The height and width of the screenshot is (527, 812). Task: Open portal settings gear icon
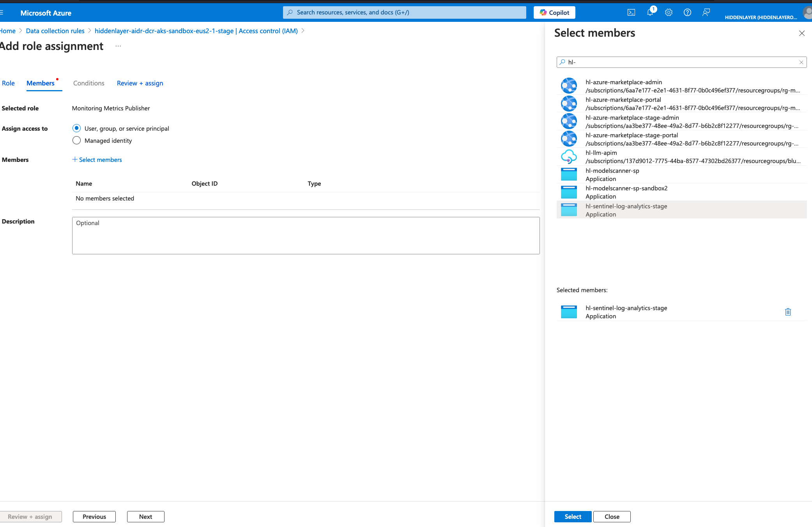click(x=669, y=12)
